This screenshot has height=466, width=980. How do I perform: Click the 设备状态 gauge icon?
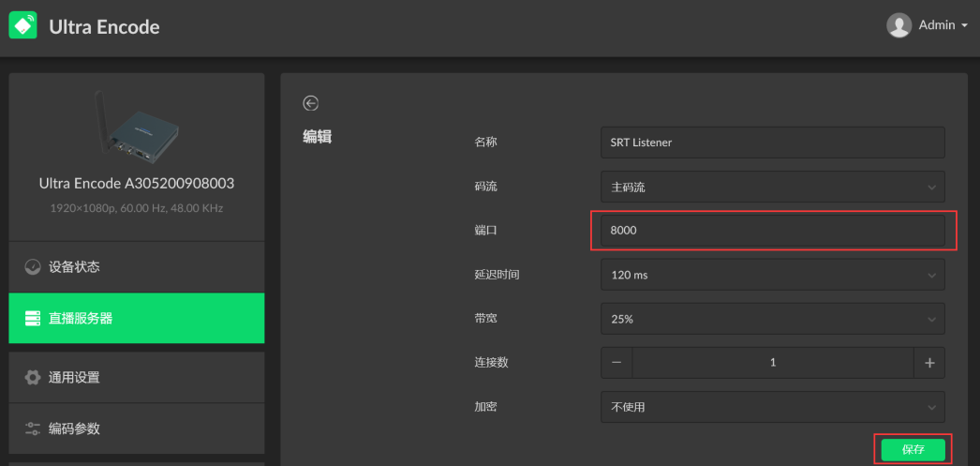(33, 267)
